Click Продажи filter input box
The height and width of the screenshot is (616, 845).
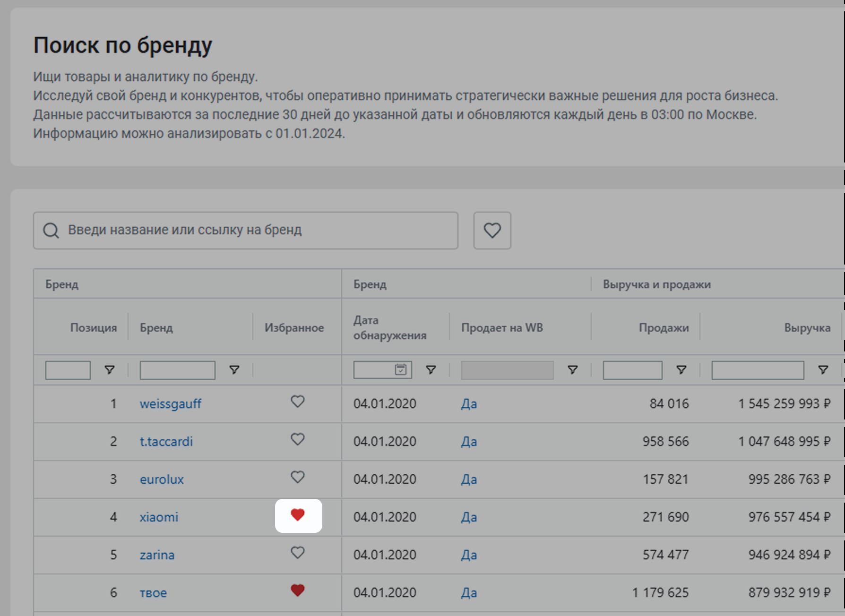(632, 370)
